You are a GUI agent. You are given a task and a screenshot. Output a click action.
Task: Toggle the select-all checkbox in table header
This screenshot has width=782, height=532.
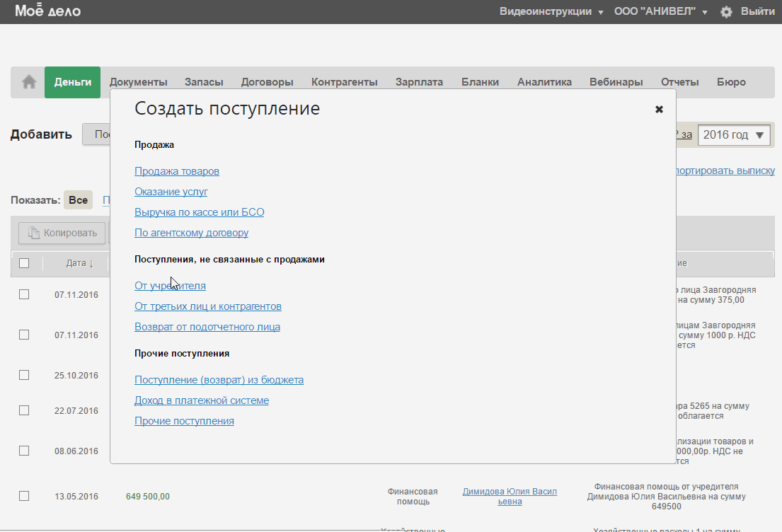(24, 263)
